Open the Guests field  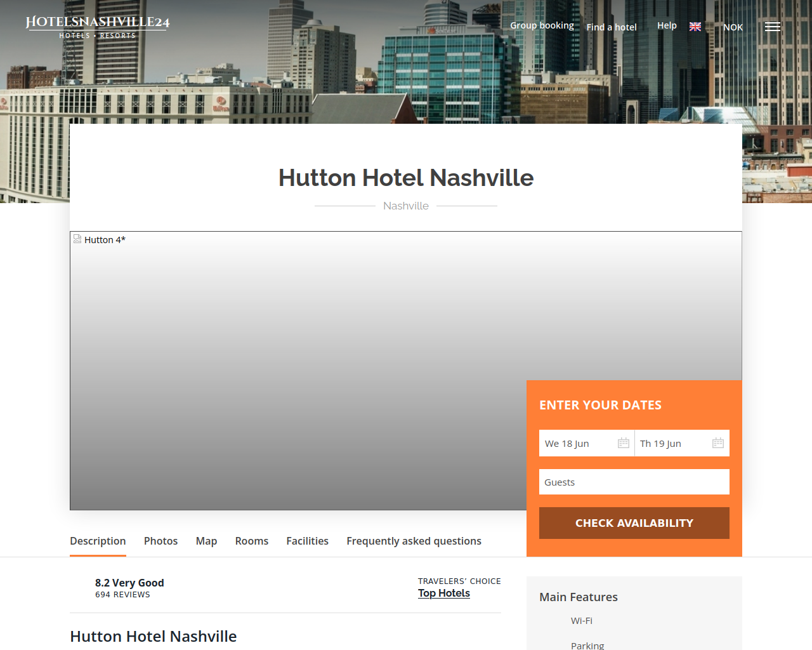click(x=634, y=482)
